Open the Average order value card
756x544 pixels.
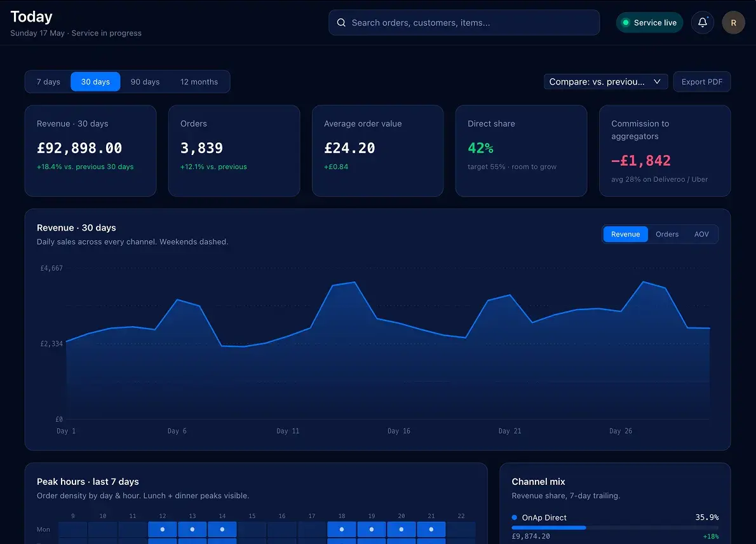(x=377, y=151)
